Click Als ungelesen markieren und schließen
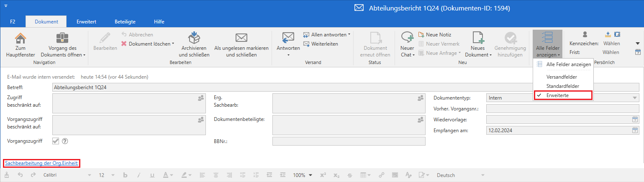This screenshot has height=182, width=644. pyautogui.click(x=241, y=38)
